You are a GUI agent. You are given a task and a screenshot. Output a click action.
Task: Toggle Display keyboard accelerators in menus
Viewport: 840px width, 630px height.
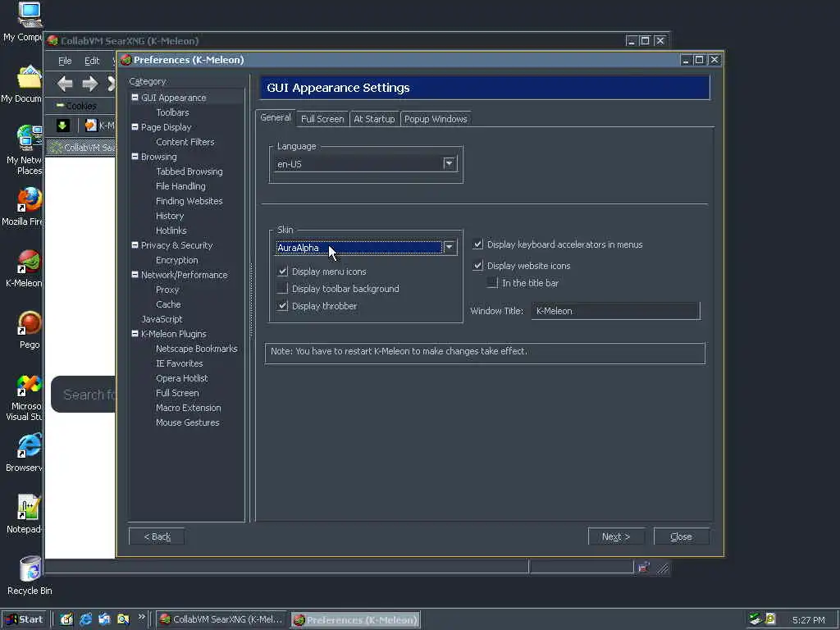(x=478, y=244)
